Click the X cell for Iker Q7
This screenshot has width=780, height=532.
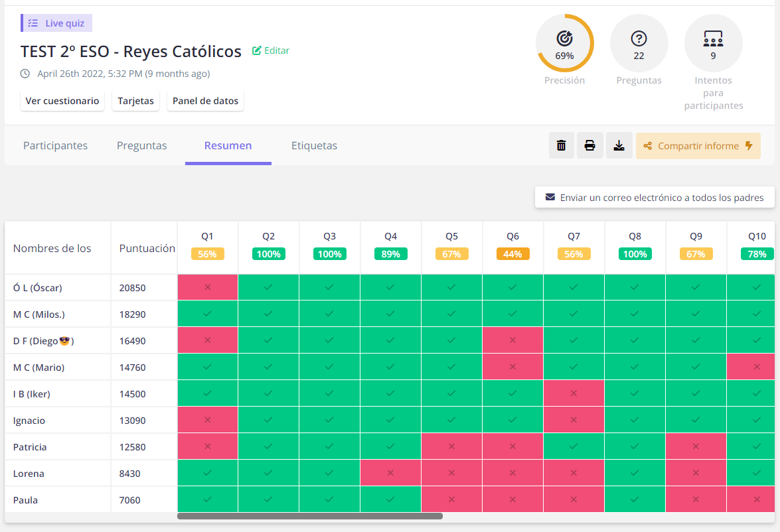pos(574,394)
